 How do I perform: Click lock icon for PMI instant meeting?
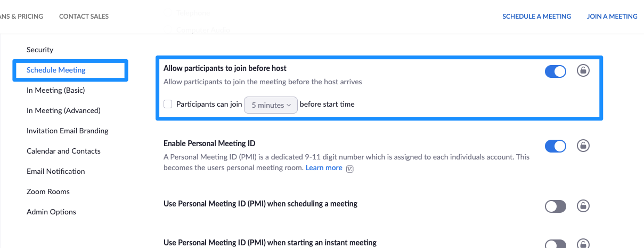[583, 244]
